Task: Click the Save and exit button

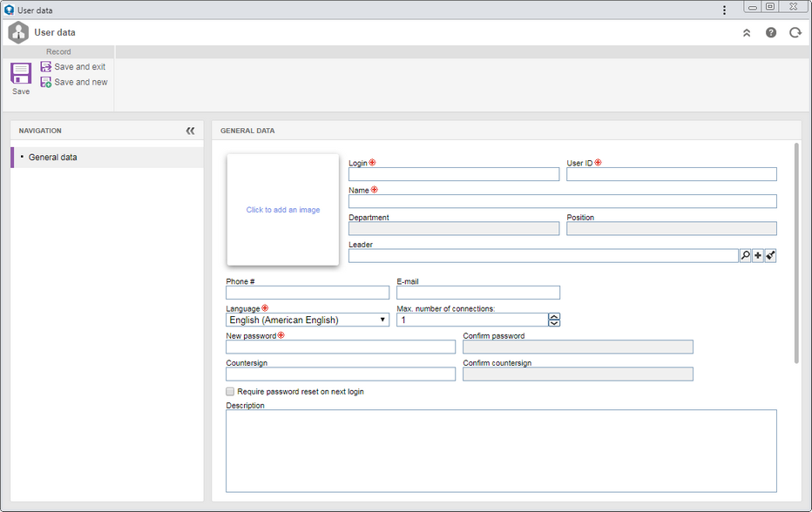Action: [73, 67]
